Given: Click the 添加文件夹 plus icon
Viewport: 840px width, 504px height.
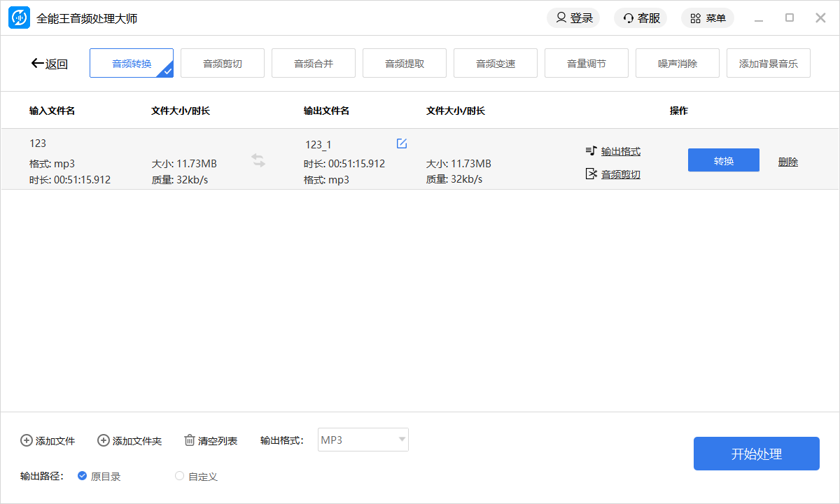Looking at the screenshot, I should (104, 440).
